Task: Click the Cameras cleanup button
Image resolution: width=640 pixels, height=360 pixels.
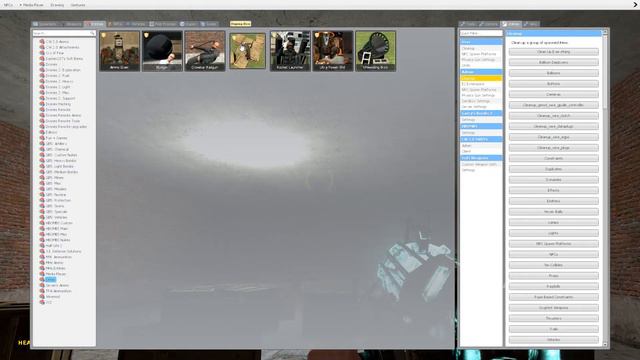Action: pos(553,94)
